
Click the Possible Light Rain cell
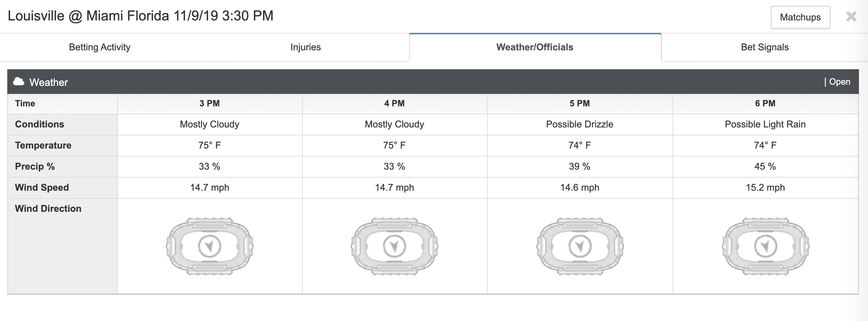765,124
